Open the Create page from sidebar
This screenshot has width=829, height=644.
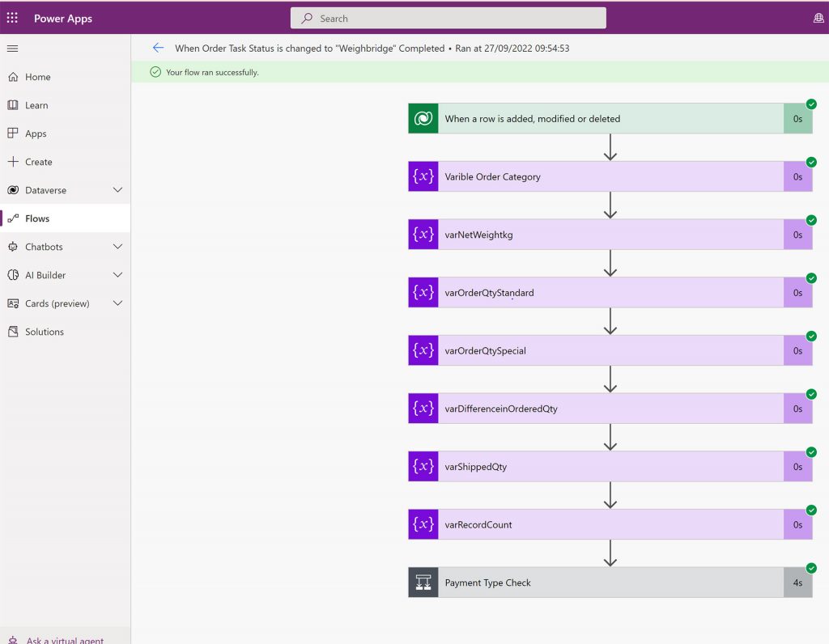[38, 162]
